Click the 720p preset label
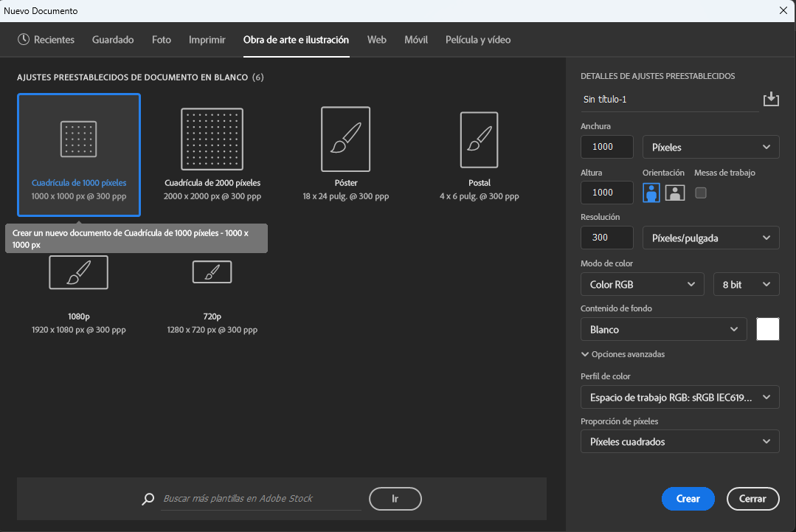The height and width of the screenshot is (532, 796). click(212, 317)
